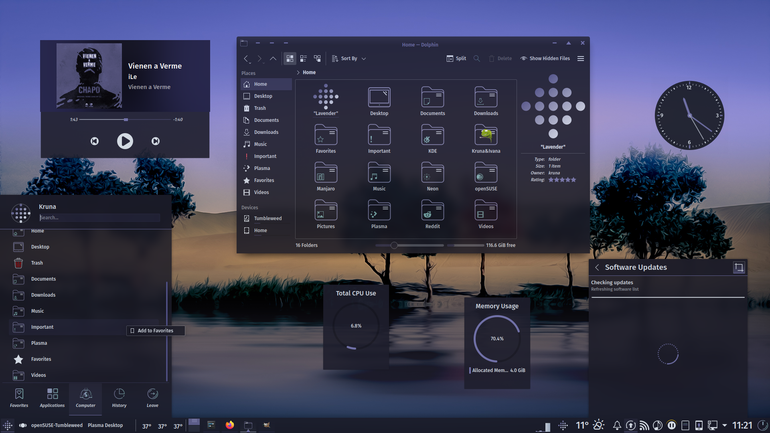Expand the Home breadcrumb chevron

298,72
